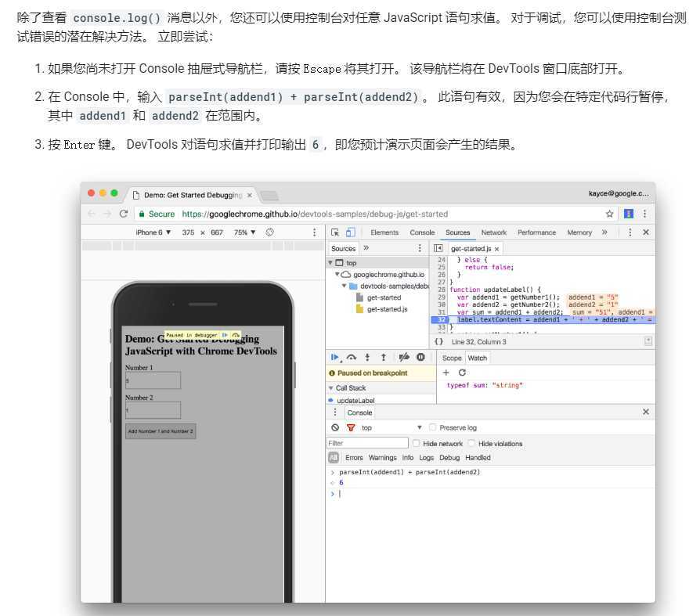Step over next function call

point(352,357)
